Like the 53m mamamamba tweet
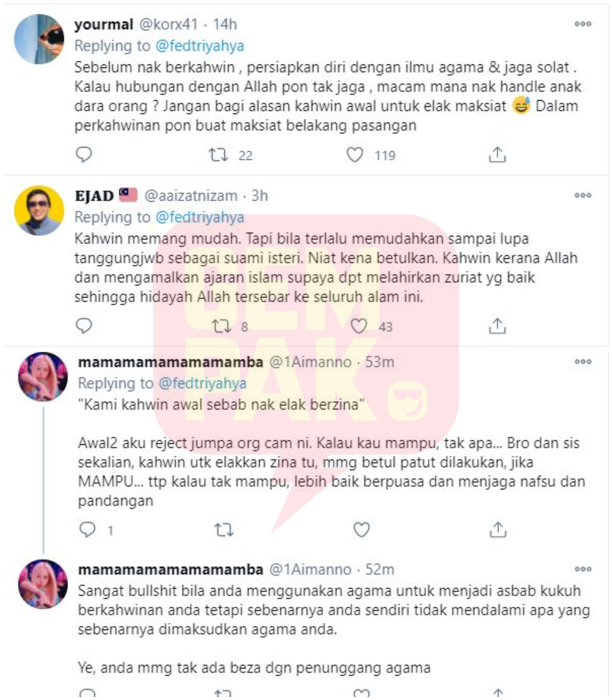Viewport: 612px width, 700px height. (x=361, y=530)
